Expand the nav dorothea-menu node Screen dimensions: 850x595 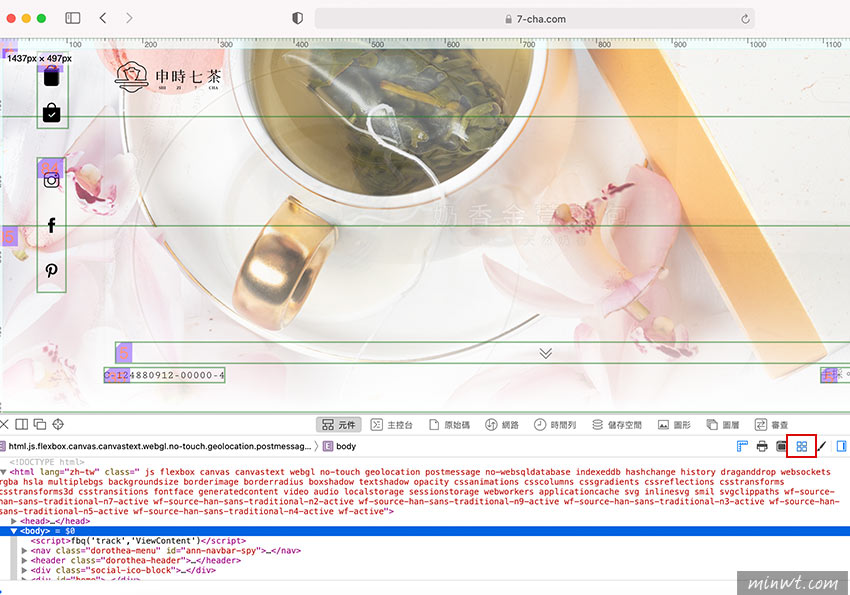click(x=24, y=551)
